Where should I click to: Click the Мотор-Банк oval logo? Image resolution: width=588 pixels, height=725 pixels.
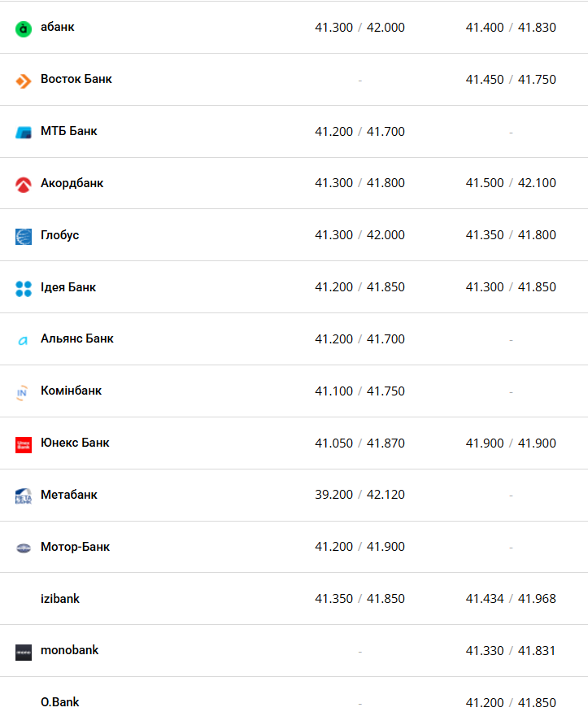pos(24,548)
